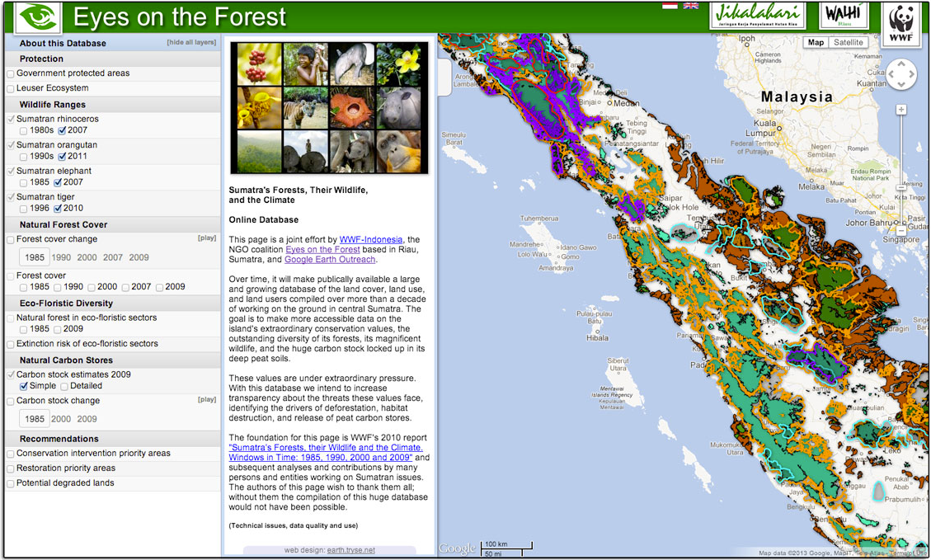Toggle the map side panel tab
The height and width of the screenshot is (560, 931).
tap(445, 78)
